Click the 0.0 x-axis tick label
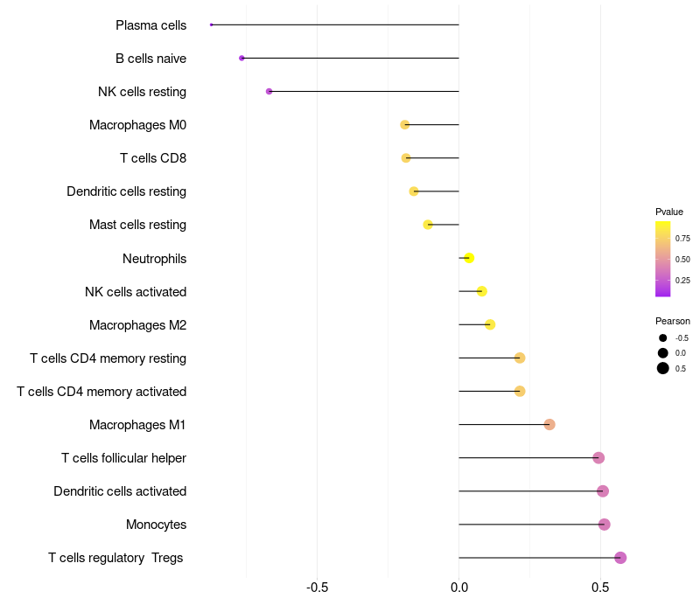 click(x=458, y=587)
